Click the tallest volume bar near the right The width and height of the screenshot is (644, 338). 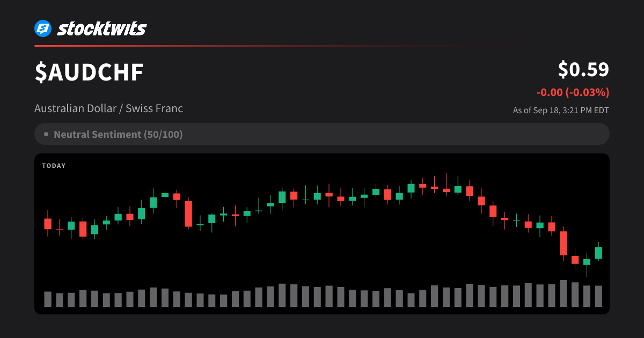tap(563, 293)
